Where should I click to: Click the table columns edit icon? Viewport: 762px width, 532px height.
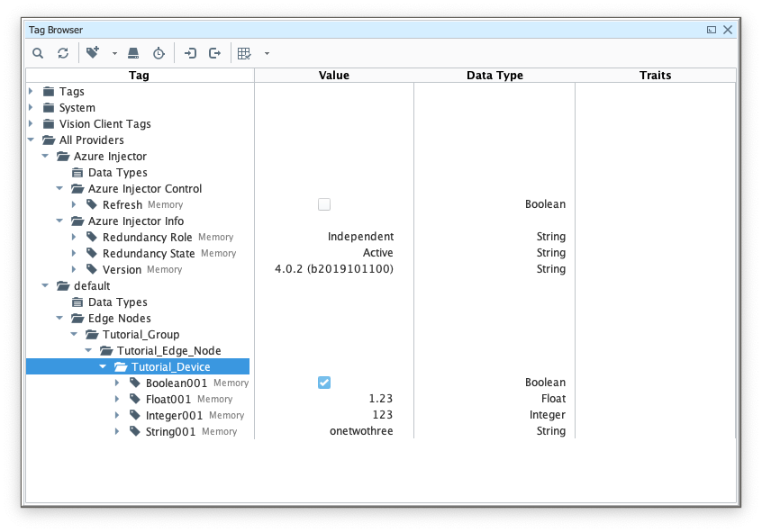pos(244,53)
